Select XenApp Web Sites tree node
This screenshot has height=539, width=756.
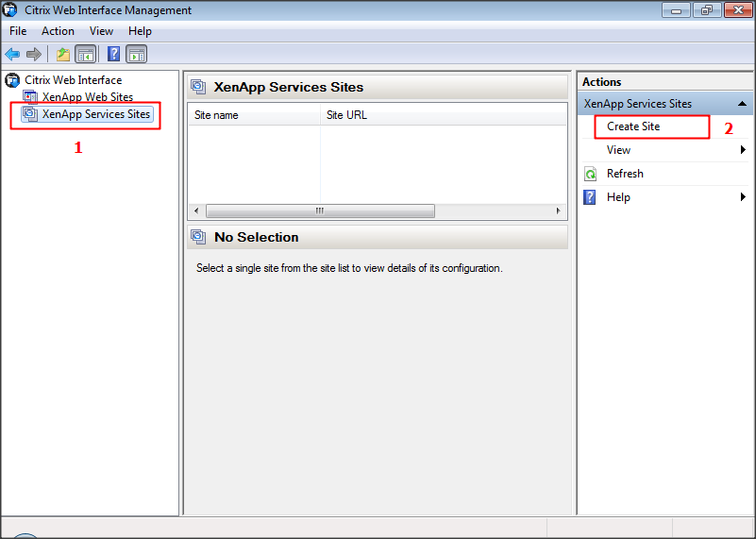87,97
